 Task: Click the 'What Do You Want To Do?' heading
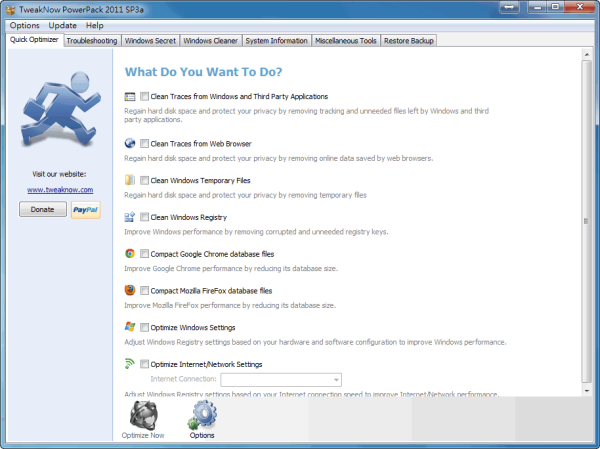click(x=204, y=72)
